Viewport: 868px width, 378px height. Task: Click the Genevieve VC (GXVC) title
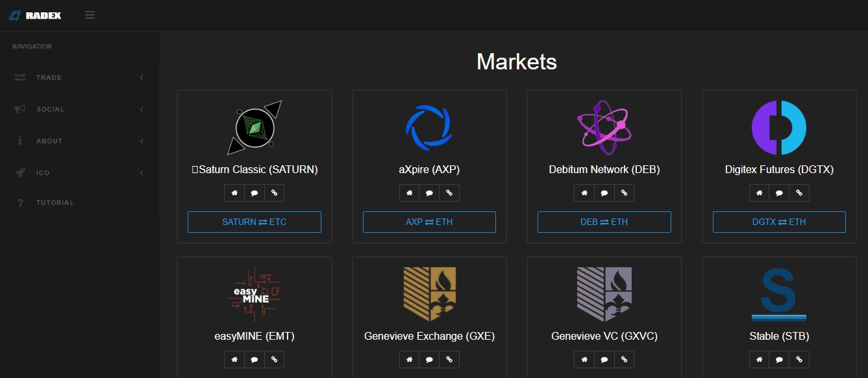coord(604,337)
